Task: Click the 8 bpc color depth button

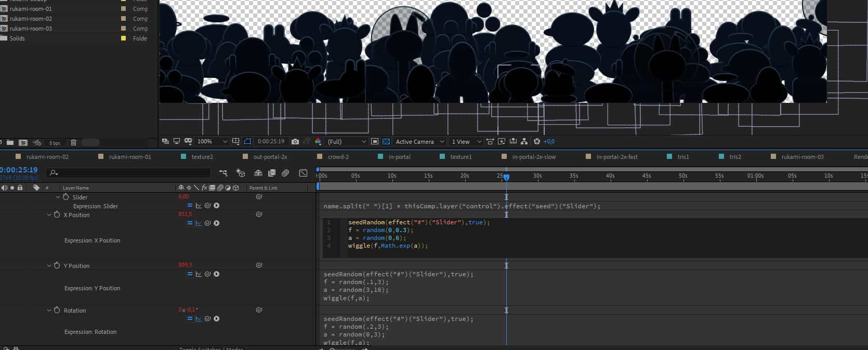Action: [55, 143]
